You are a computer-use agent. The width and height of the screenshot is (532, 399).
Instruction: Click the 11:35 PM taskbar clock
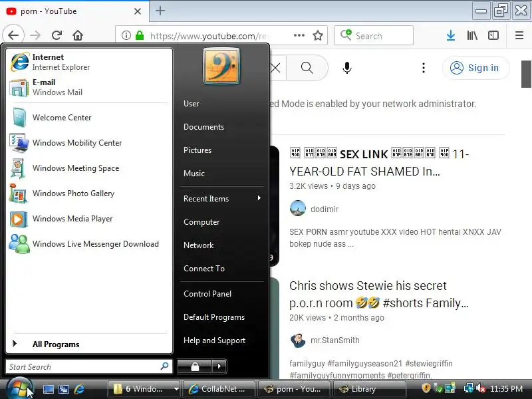click(506, 389)
